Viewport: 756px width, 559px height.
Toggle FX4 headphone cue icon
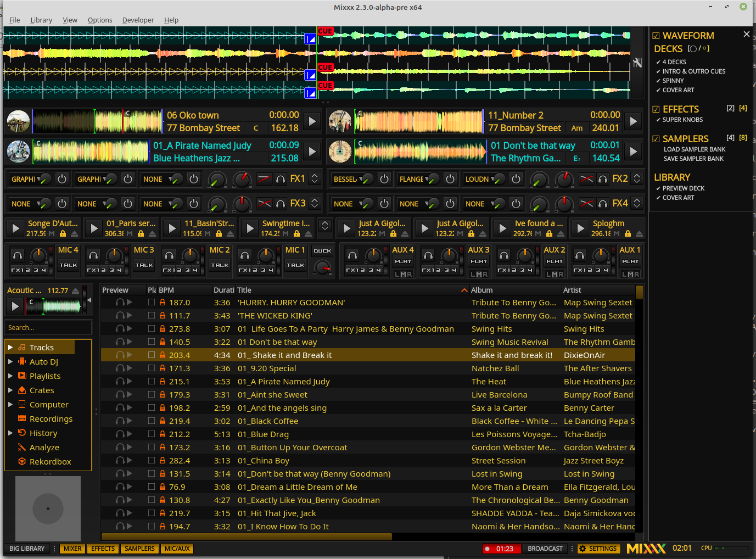coord(603,204)
